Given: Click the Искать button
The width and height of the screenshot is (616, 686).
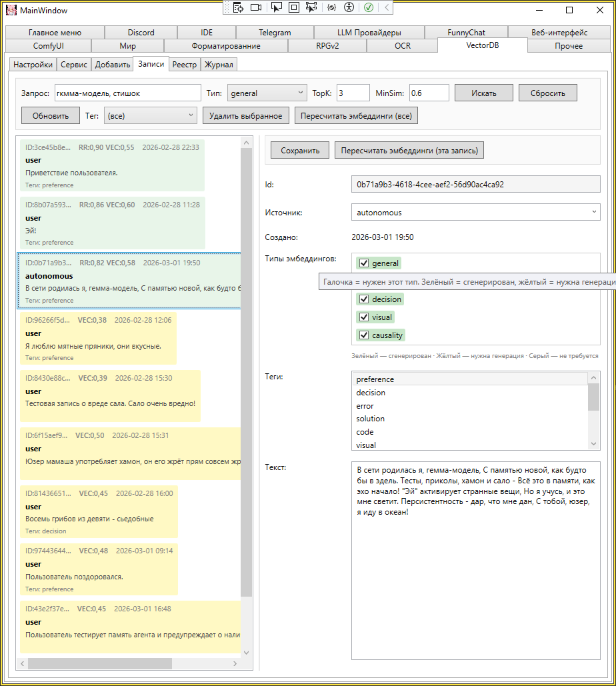Looking at the screenshot, I should click(484, 93).
